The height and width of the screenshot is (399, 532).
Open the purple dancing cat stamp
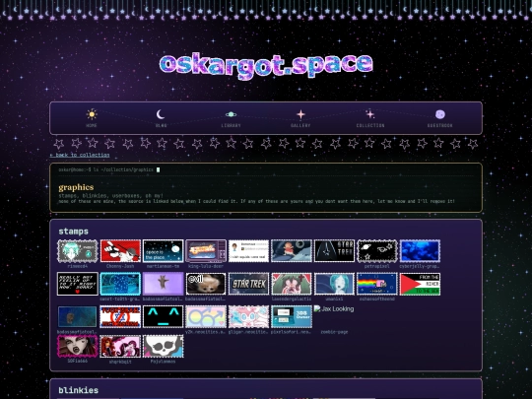click(163, 284)
